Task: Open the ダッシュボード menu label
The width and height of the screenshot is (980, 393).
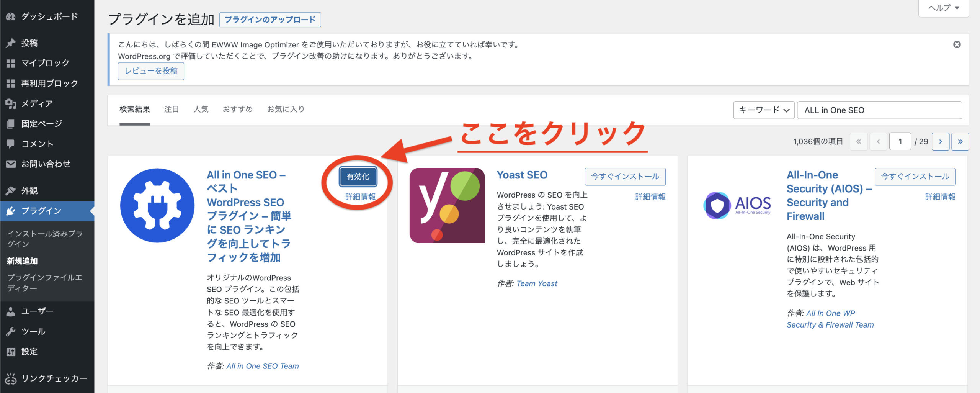Action: (x=50, y=16)
